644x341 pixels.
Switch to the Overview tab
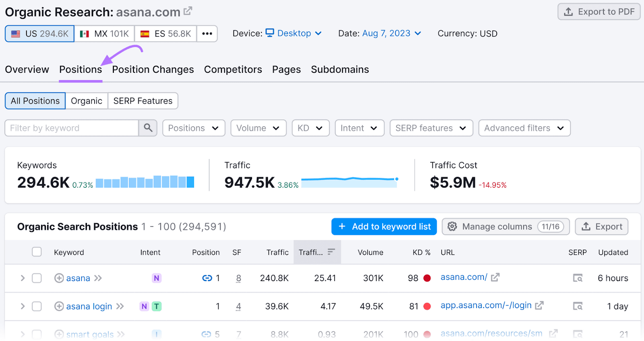[x=27, y=70]
